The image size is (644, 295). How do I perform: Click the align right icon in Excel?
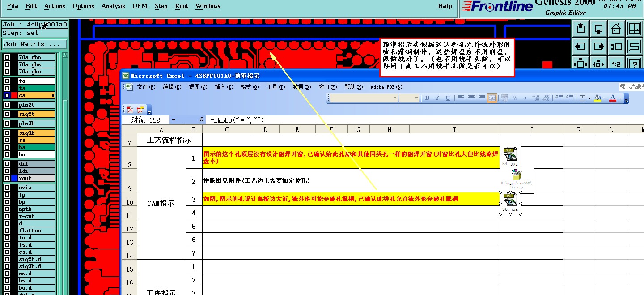point(482,98)
